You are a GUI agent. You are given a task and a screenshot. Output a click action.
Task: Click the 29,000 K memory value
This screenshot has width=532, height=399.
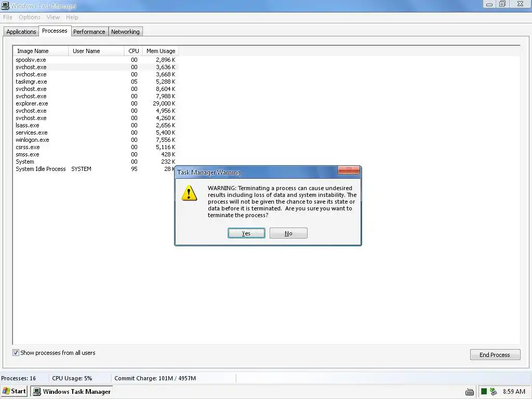pos(164,103)
